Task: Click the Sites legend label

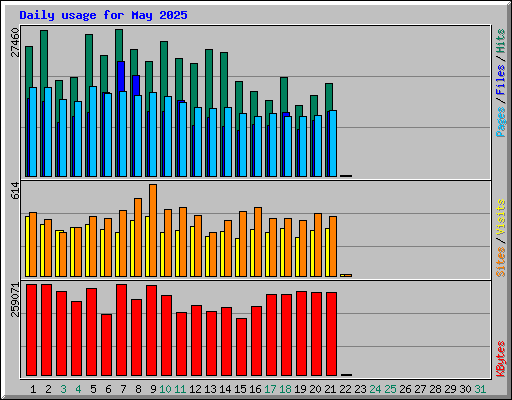Action: click(x=501, y=262)
